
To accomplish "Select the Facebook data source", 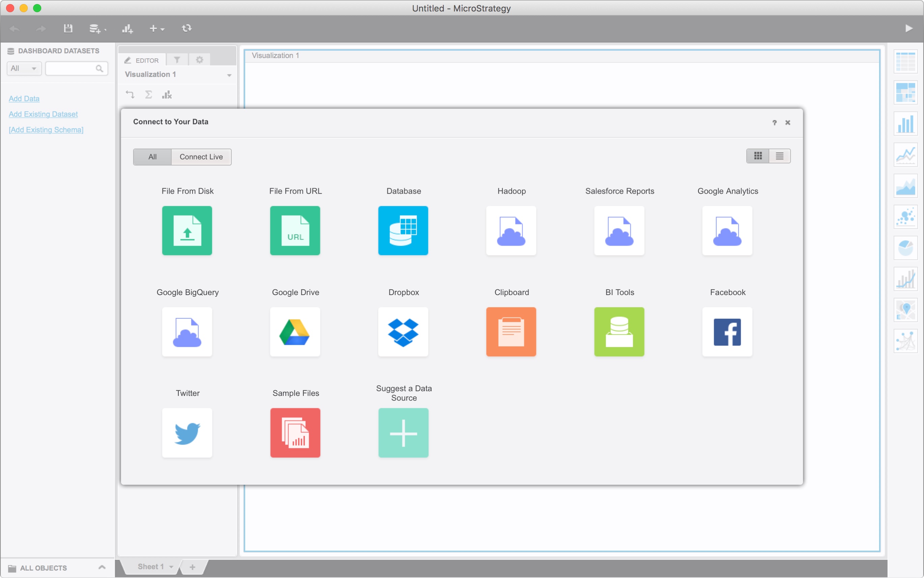I will 727,332.
